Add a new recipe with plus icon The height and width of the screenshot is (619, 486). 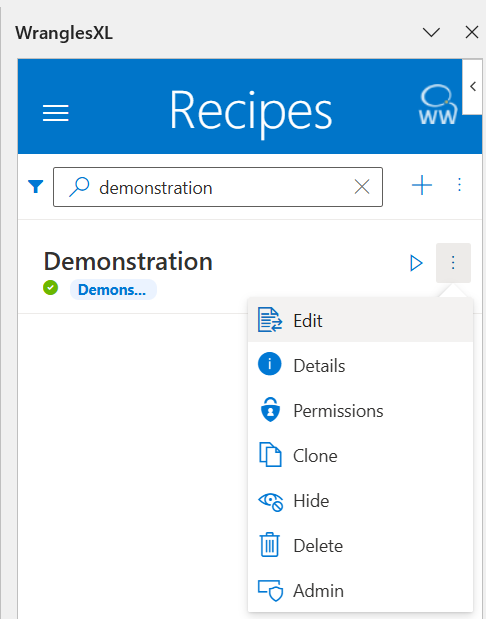point(422,186)
